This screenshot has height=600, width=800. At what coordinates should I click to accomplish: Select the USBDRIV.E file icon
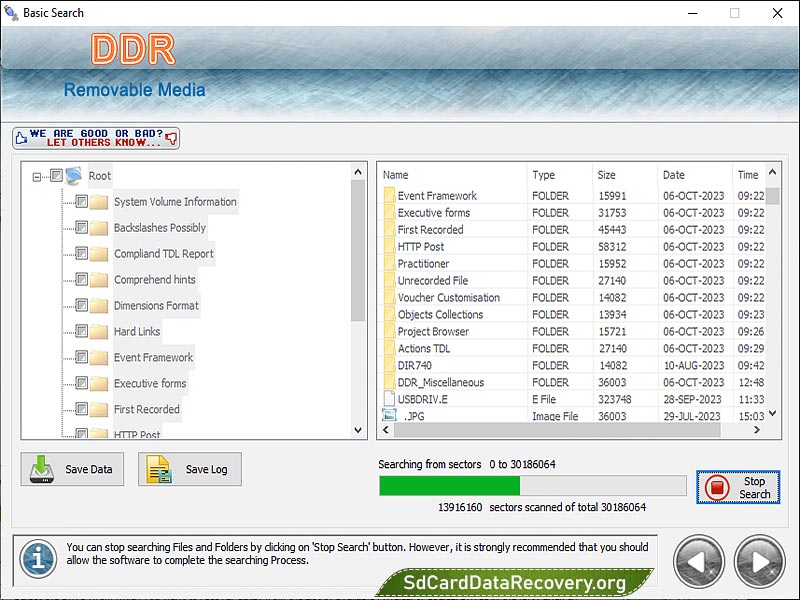(388, 399)
